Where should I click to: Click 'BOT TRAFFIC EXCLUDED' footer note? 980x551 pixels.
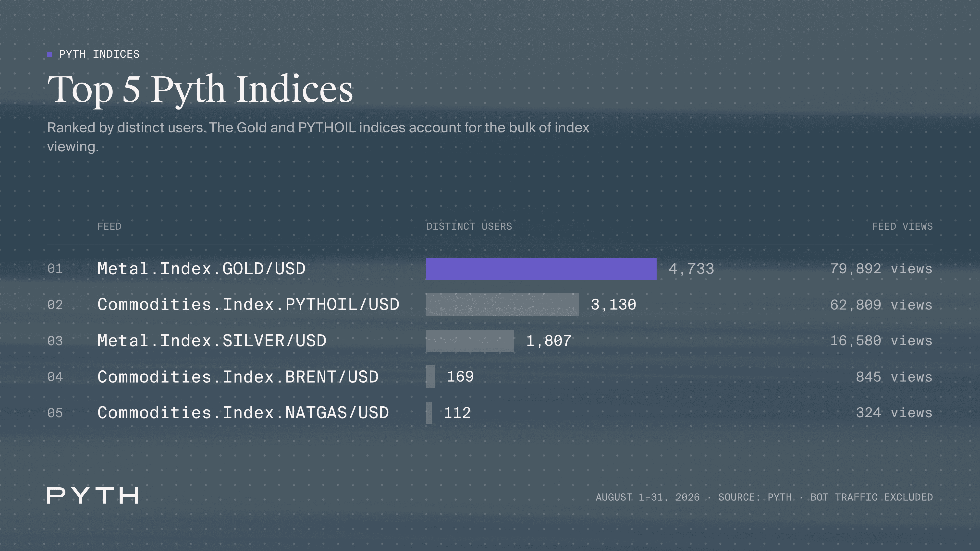[871, 497]
